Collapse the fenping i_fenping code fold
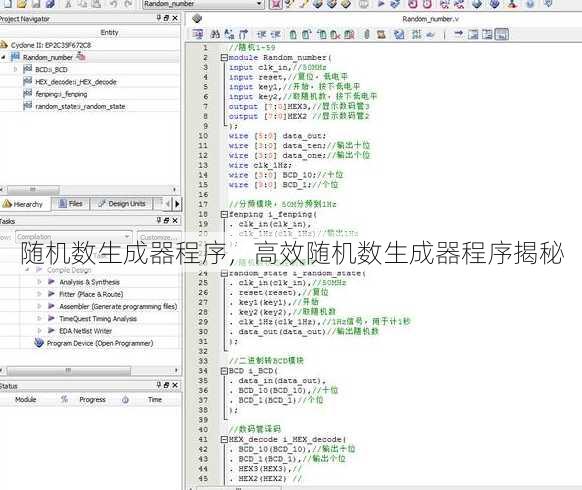The width and height of the screenshot is (582, 490). point(224,214)
